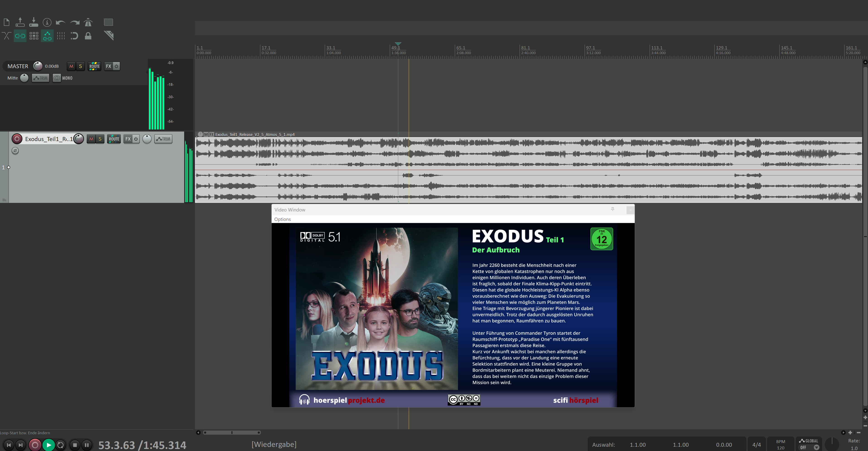Image resolution: width=868 pixels, height=451 pixels.
Task: Toggle the snap magnet icon
Action: [75, 36]
